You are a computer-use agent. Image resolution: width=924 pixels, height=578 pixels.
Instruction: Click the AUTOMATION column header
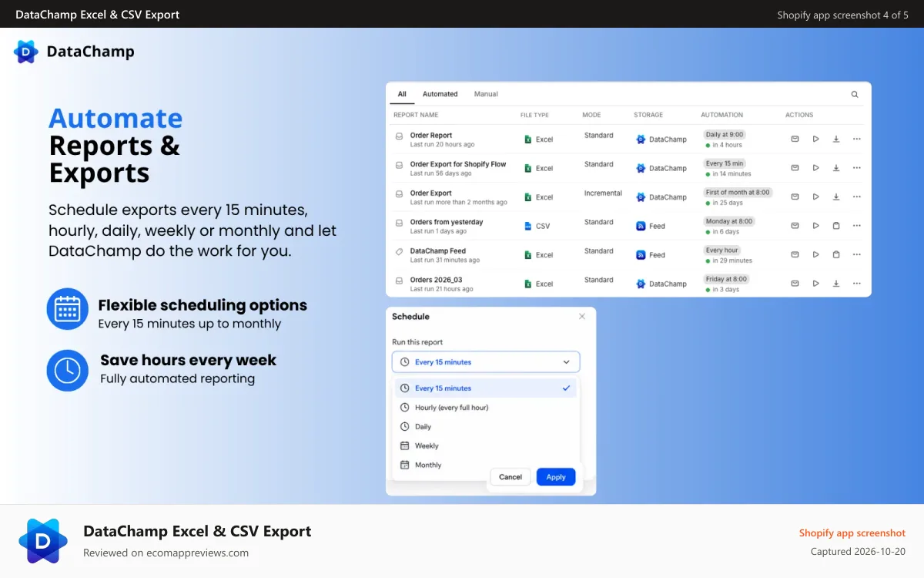click(722, 115)
